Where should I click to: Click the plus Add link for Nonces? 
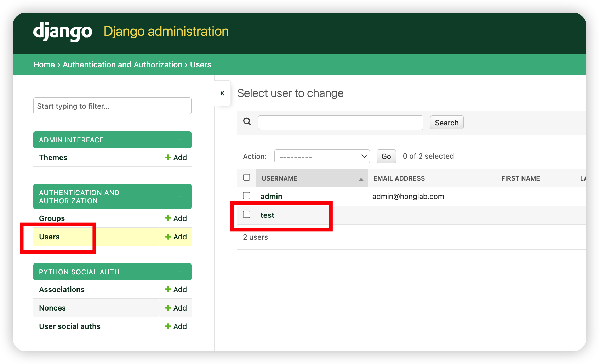176,308
